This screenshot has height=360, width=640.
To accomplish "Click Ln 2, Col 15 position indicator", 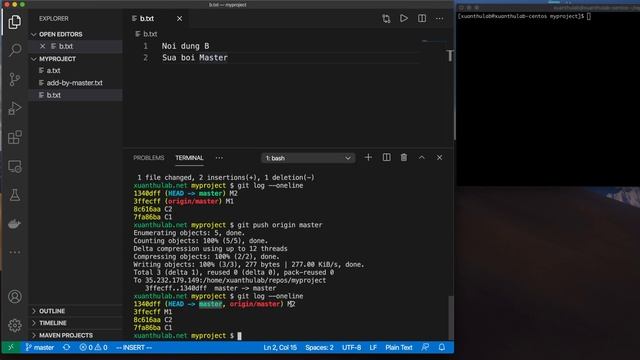I will tap(280, 347).
